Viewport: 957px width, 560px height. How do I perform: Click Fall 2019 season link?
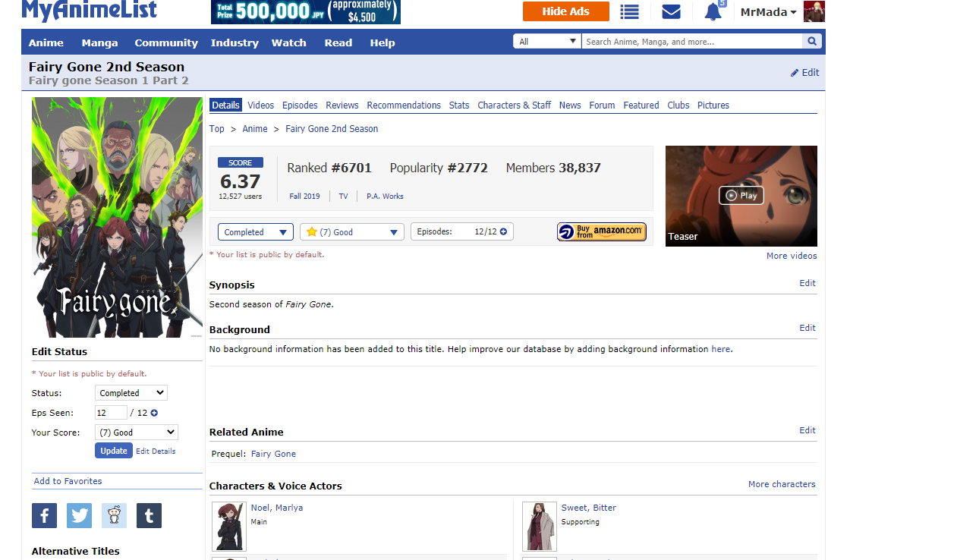click(x=305, y=197)
